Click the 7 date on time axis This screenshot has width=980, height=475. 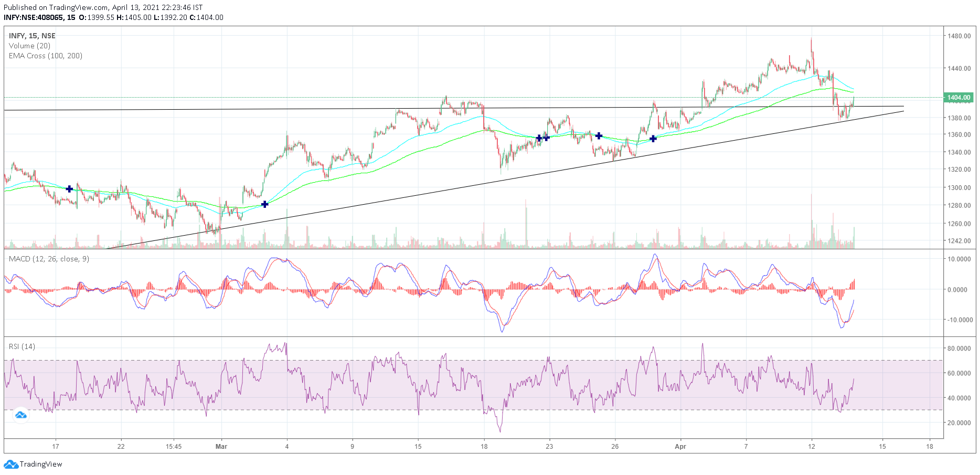click(746, 447)
